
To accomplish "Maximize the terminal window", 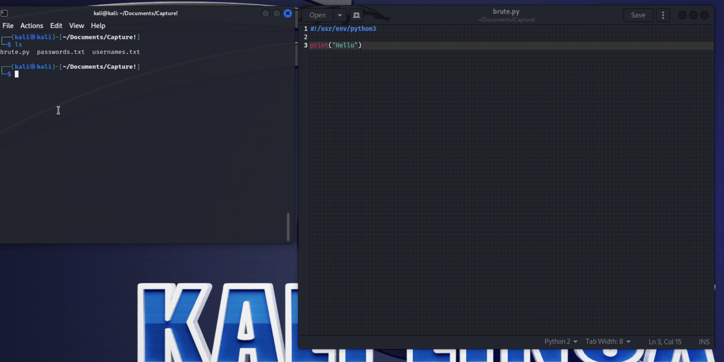I will tap(277, 13).
